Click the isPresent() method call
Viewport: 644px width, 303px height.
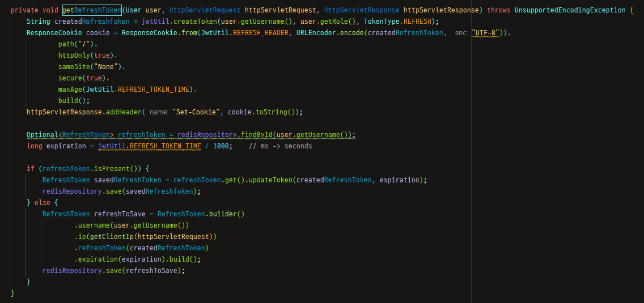117,169
